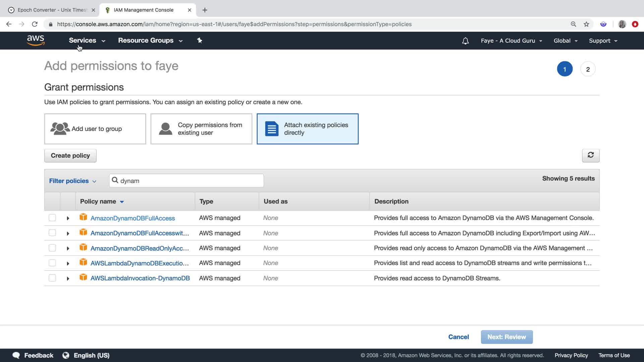
Task: Go to step 2 circle indicator
Action: 588,69
